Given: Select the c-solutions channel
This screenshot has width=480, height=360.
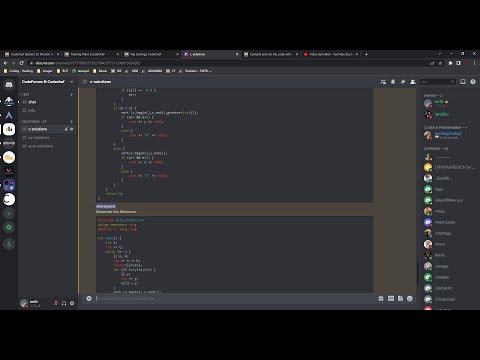Looking at the screenshot, I should [x=47, y=129].
